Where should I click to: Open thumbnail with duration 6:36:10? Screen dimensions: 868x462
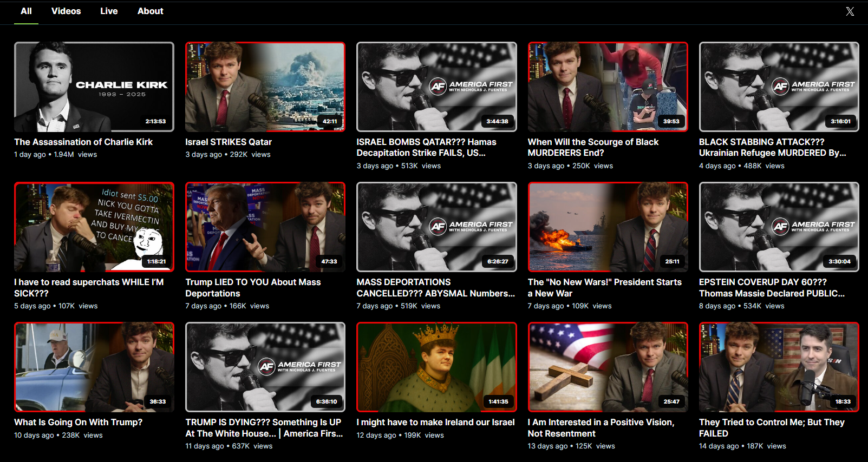[265, 367]
